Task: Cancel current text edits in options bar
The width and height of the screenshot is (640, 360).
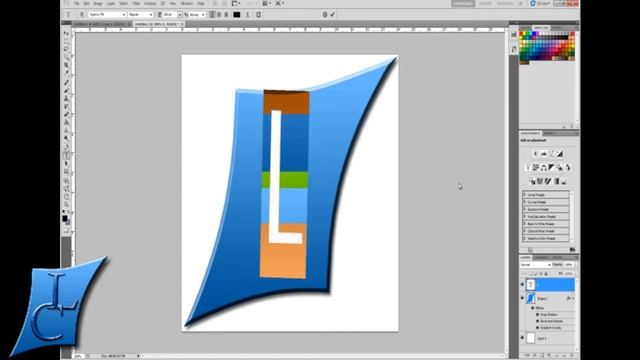Action: 325,15
